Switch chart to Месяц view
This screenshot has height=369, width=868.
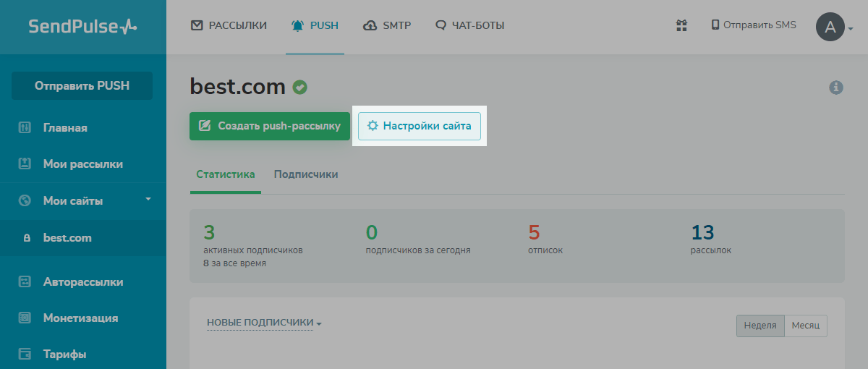pyautogui.click(x=805, y=326)
